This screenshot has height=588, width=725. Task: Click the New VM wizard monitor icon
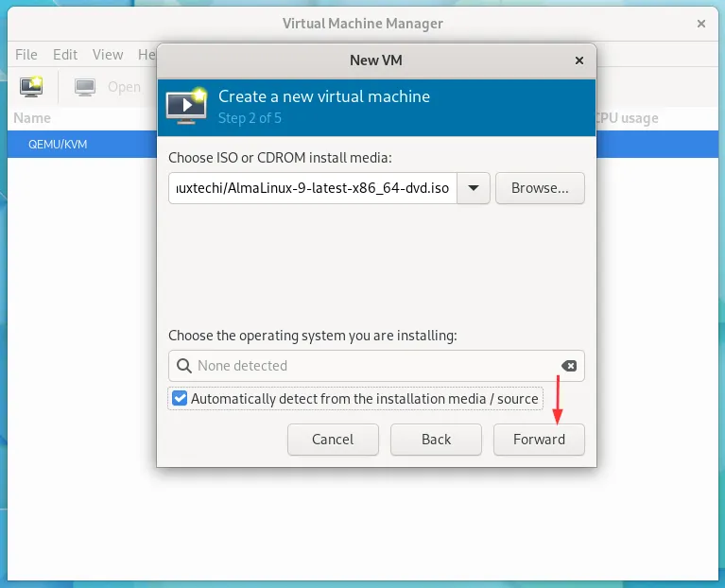tap(186, 106)
